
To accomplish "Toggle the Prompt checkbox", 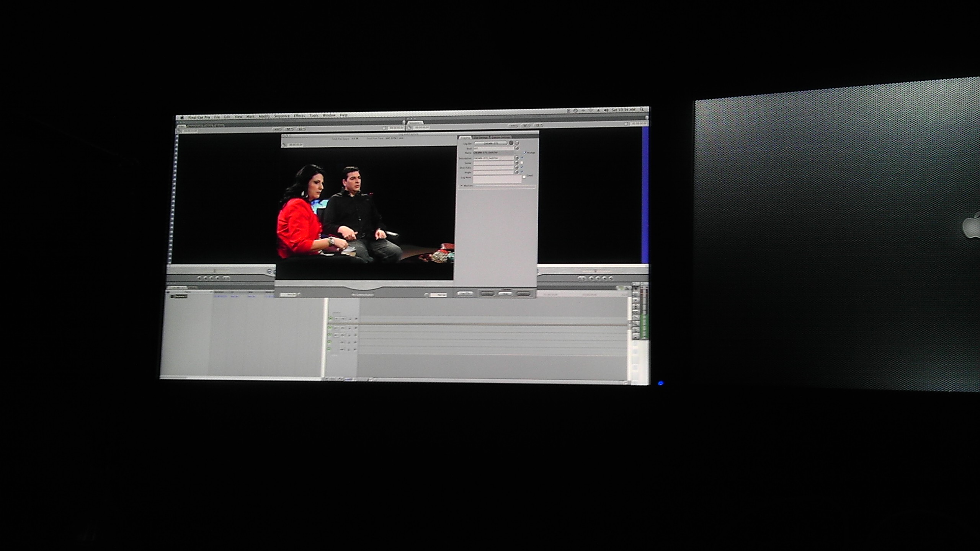I will (525, 153).
